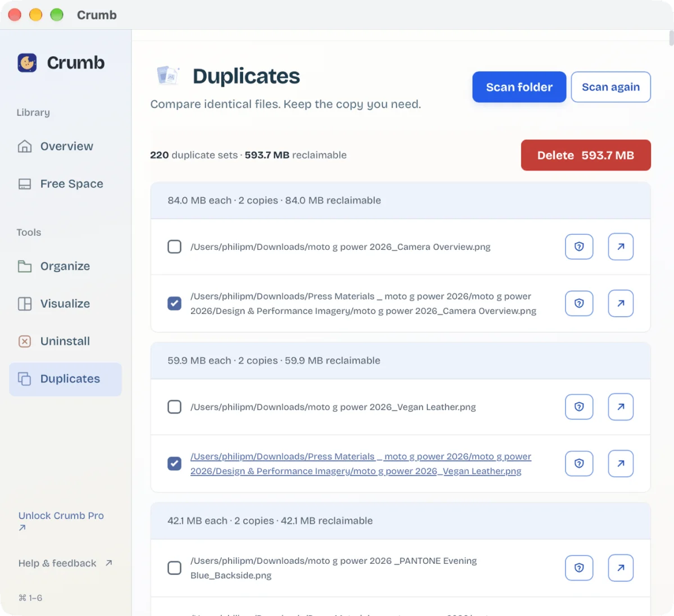Click the "Compare identical files" subtitle text
The width and height of the screenshot is (674, 616).
(x=285, y=104)
